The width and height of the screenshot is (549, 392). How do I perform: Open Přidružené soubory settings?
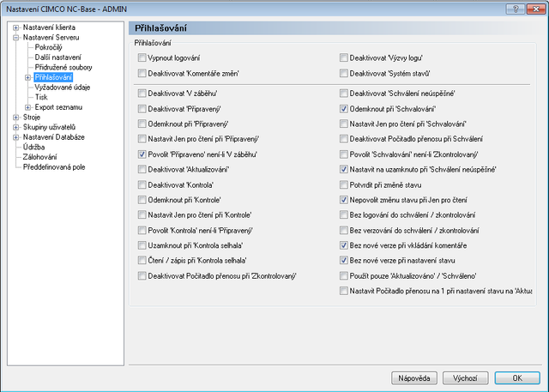point(63,67)
